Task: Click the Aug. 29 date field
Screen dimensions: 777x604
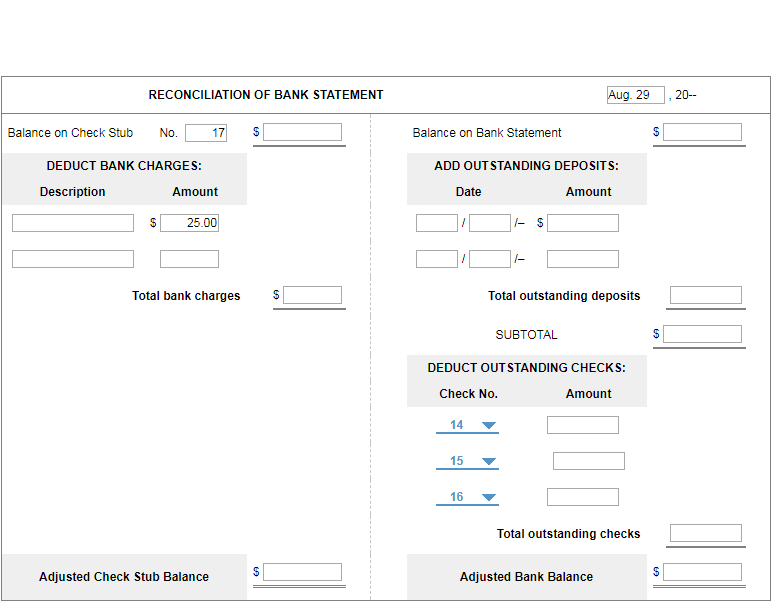Action: [635, 95]
